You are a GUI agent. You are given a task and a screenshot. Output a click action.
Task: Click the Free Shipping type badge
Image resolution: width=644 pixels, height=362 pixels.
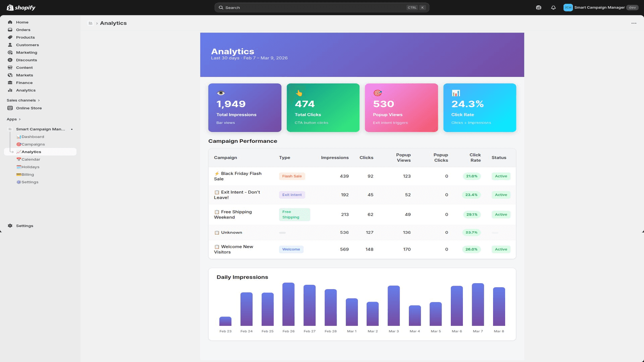point(295,214)
